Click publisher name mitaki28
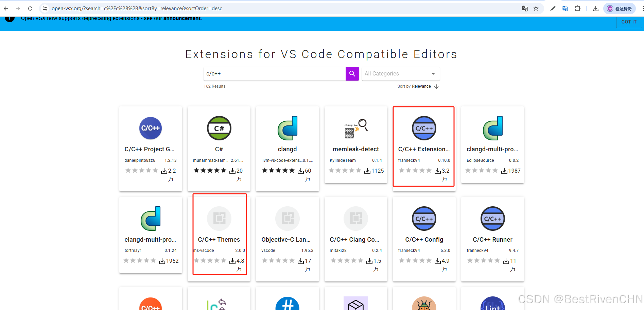 coord(338,251)
